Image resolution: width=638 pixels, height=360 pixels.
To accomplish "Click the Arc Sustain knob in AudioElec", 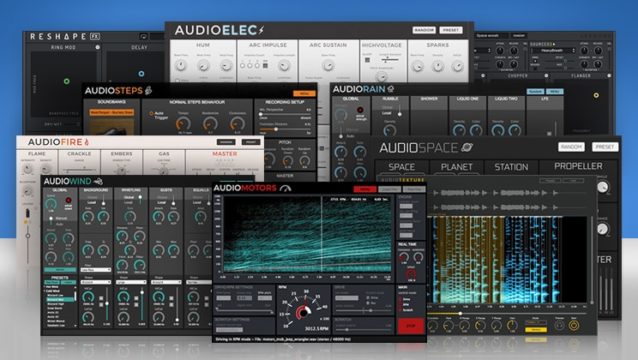I will tap(328, 65).
